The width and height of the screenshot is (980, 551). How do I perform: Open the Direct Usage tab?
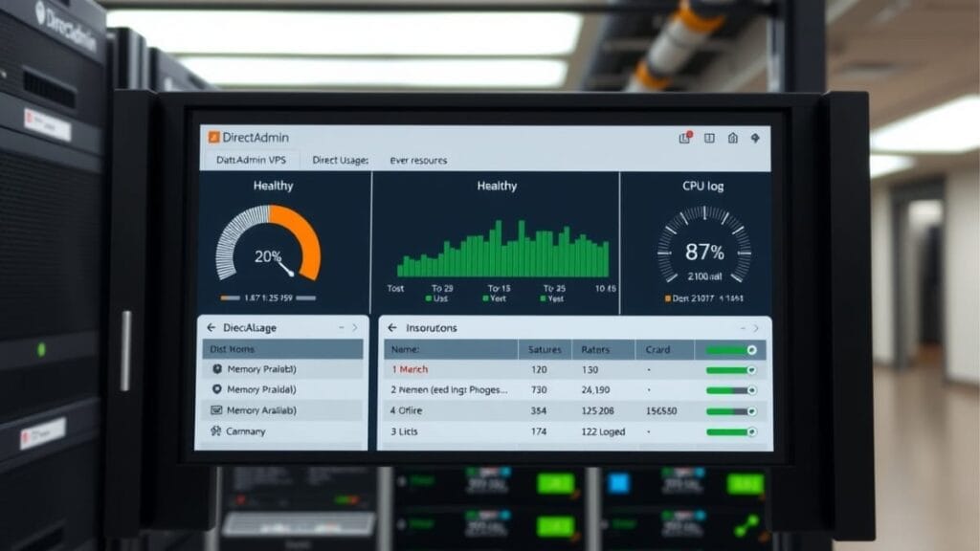click(342, 161)
